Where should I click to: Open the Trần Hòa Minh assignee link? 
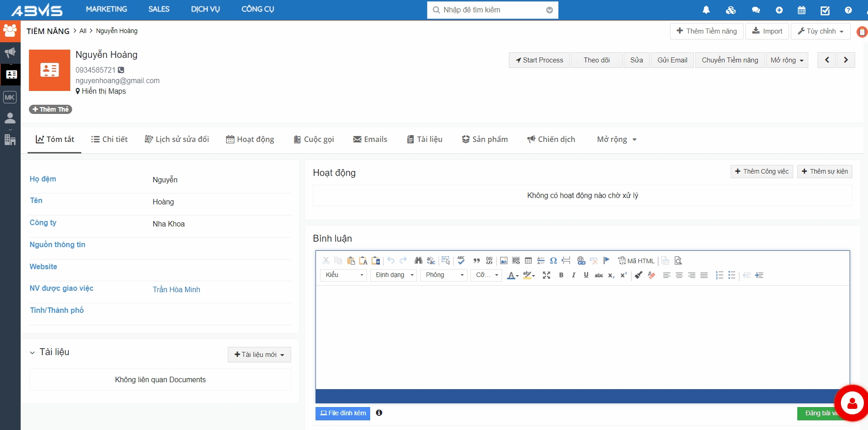click(x=176, y=289)
